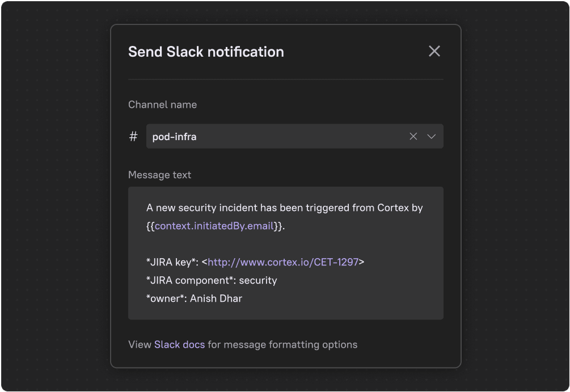Click the Channel name label

pyautogui.click(x=163, y=105)
